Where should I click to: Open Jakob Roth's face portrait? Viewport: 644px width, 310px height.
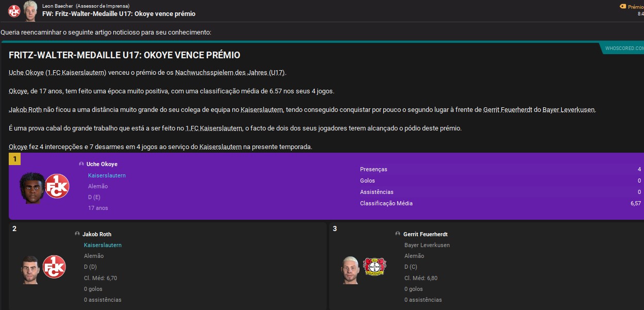point(30,269)
